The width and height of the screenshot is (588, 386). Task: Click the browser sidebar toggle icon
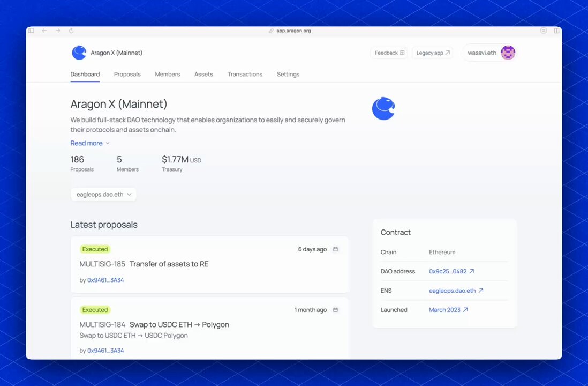point(32,31)
